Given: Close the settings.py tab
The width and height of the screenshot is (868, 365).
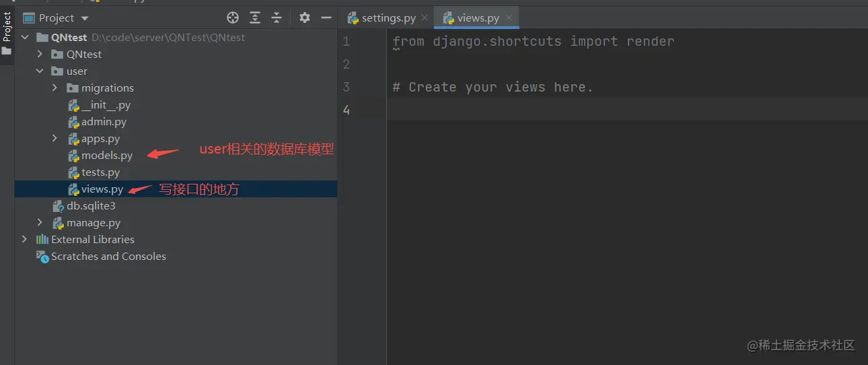Looking at the screenshot, I should pos(425,18).
